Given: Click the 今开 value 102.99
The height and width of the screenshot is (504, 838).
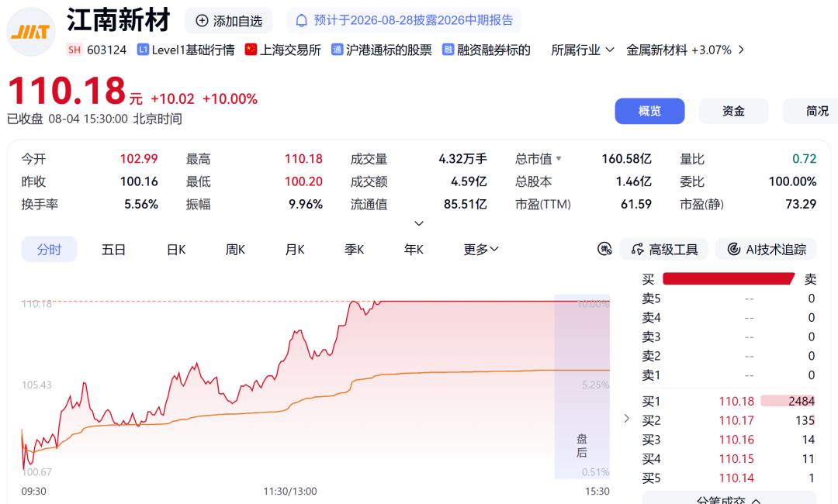Looking at the screenshot, I should point(139,159).
